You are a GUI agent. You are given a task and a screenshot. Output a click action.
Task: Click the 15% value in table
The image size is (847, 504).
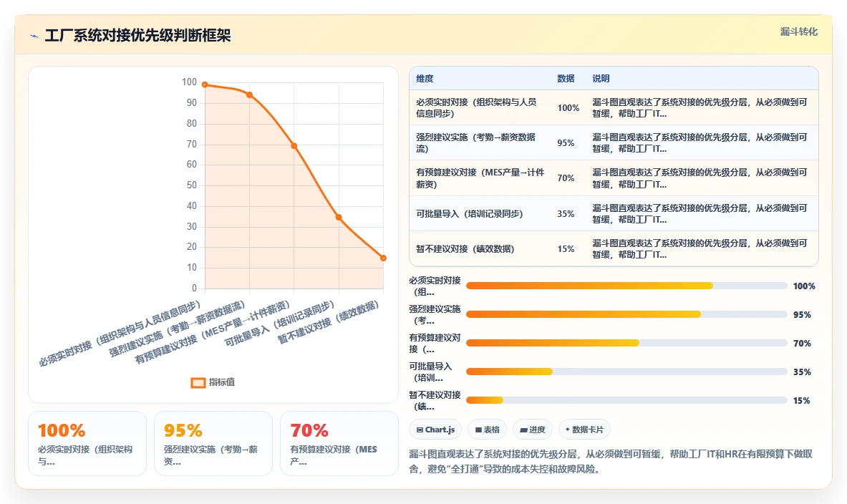pyautogui.click(x=566, y=248)
